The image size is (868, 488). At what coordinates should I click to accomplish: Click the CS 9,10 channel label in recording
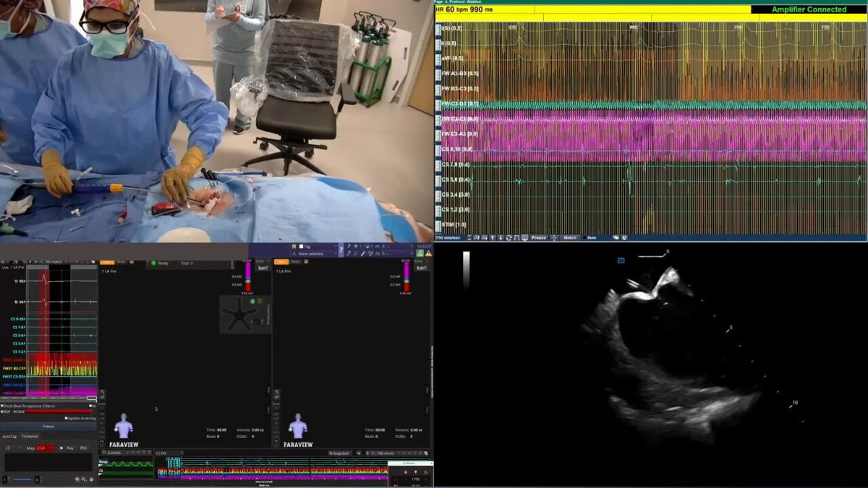[x=456, y=149]
